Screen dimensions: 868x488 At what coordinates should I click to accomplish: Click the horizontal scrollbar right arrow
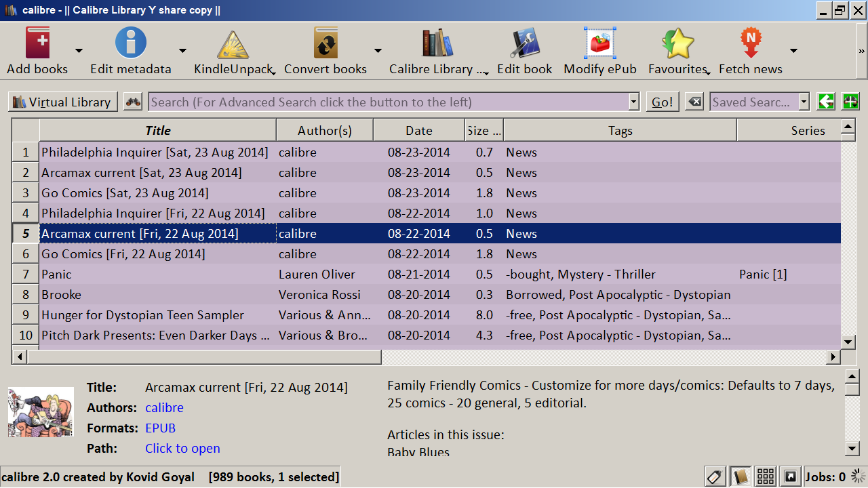click(833, 357)
